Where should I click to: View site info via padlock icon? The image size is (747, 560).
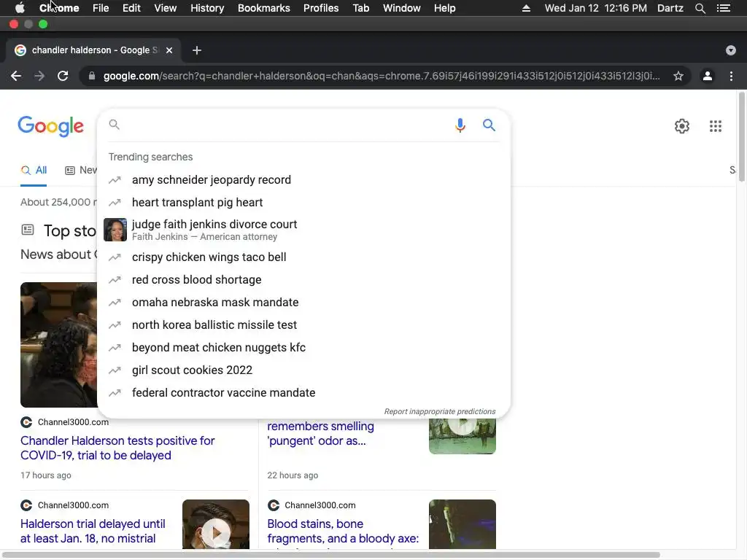click(91, 76)
